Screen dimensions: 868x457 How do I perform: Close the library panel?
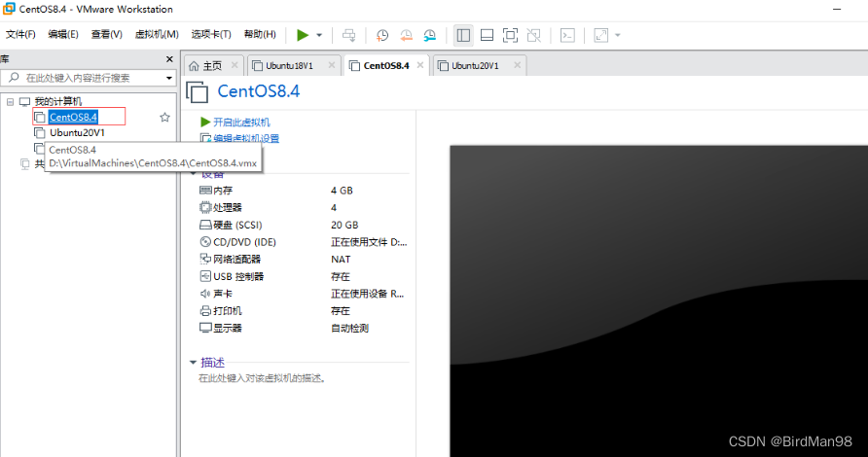pyautogui.click(x=169, y=59)
